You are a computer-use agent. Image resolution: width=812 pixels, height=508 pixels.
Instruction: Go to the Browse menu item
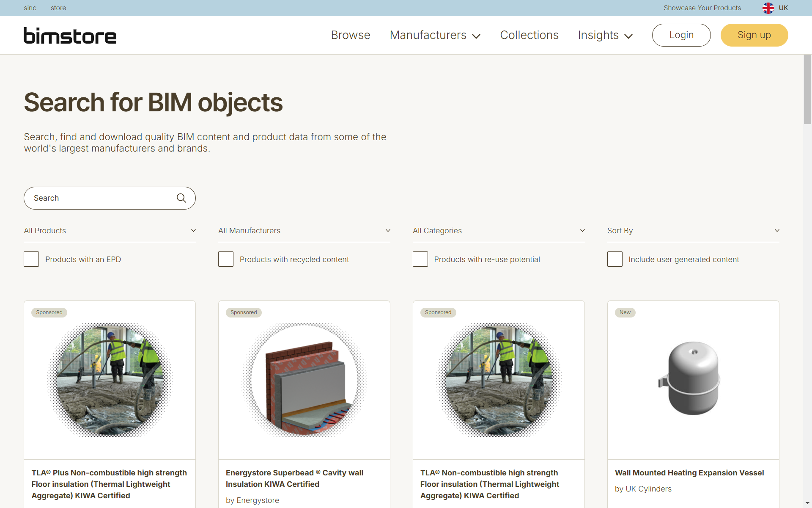[350, 35]
